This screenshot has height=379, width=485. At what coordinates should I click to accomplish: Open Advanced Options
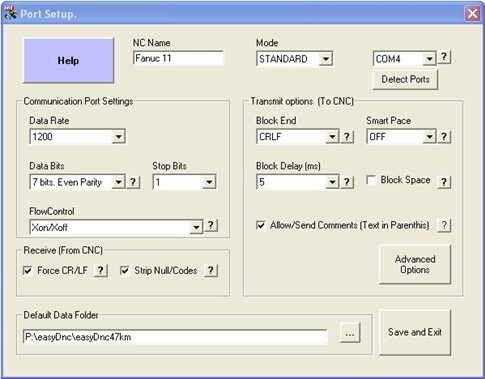pyautogui.click(x=415, y=264)
